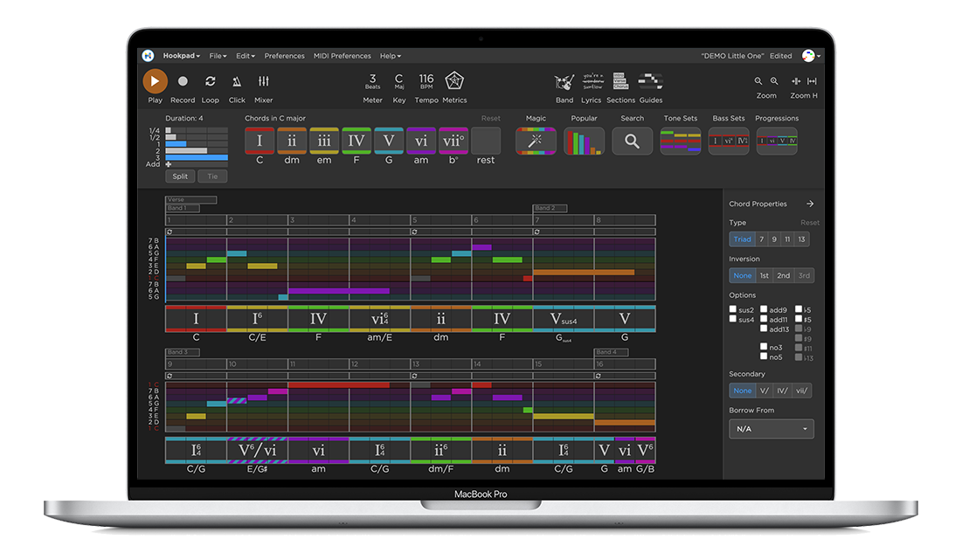Open the Borrow From dropdown
Screen dimensions: 962x560
(x=771, y=429)
